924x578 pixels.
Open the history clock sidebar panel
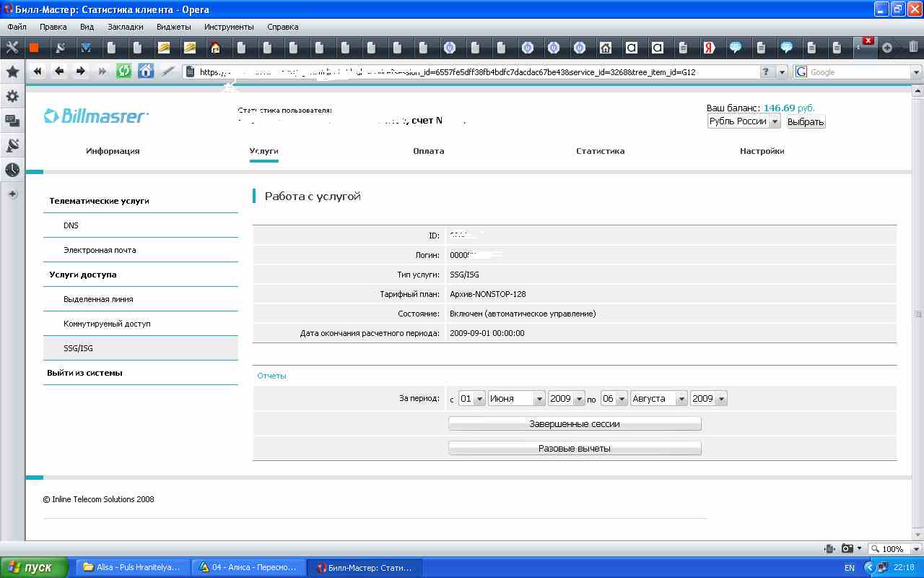point(12,170)
